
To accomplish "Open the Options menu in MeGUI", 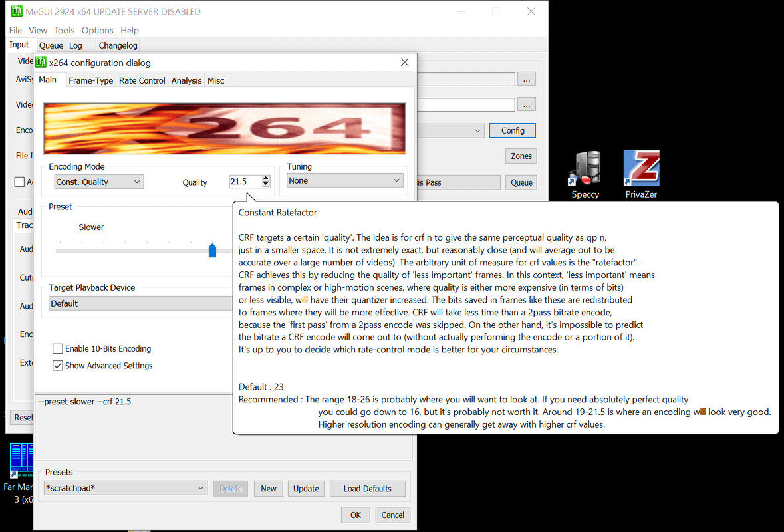I will [98, 30].
